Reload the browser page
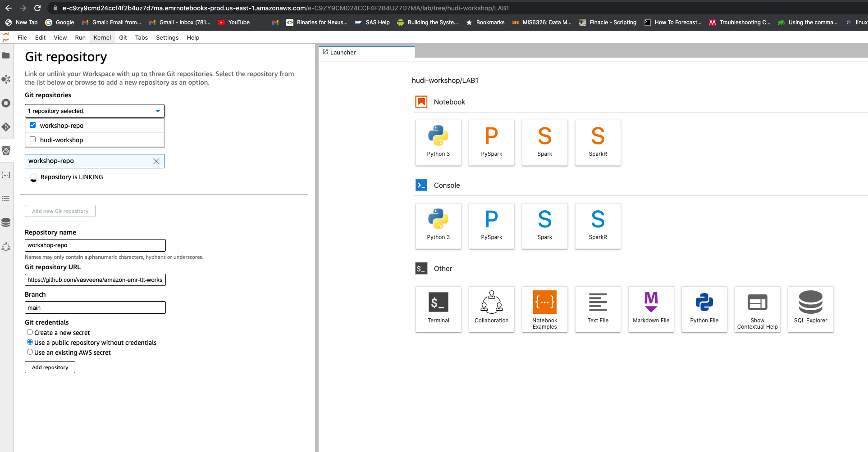Viewport: 868px width, 452px height. (37, 8)
